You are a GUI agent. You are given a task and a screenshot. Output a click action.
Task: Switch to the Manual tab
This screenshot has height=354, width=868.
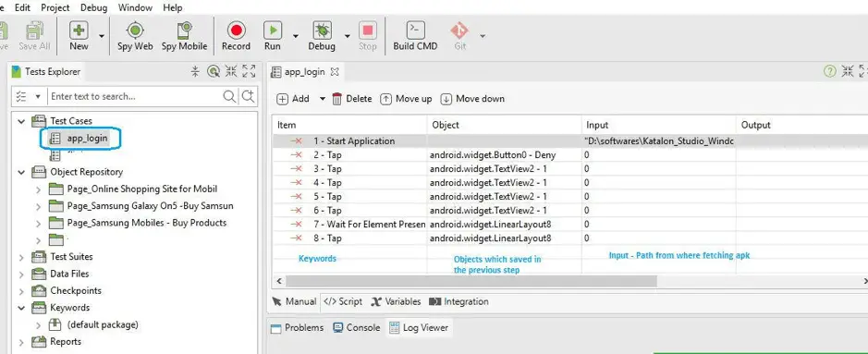point(294,302)
